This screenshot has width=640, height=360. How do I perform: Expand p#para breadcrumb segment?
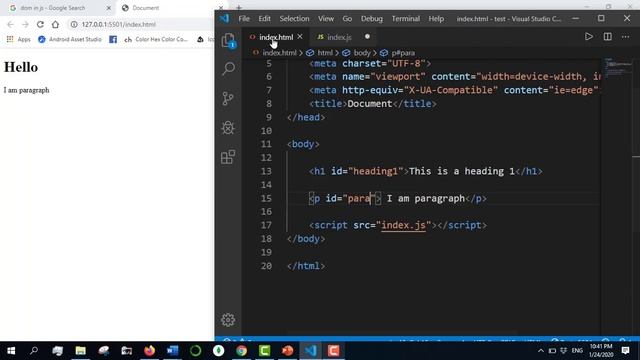[x=403, y=53]
